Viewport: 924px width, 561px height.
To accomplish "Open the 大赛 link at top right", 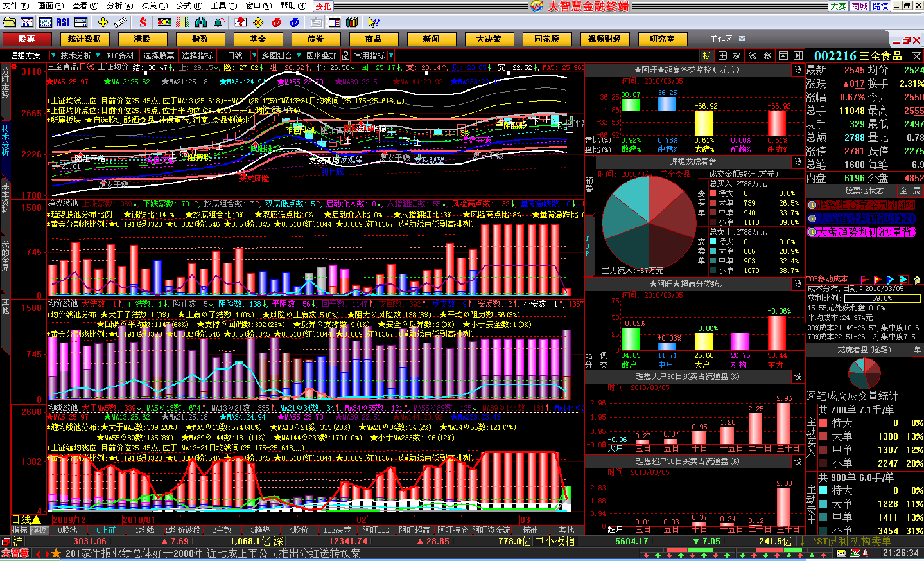I will [838, 6].
